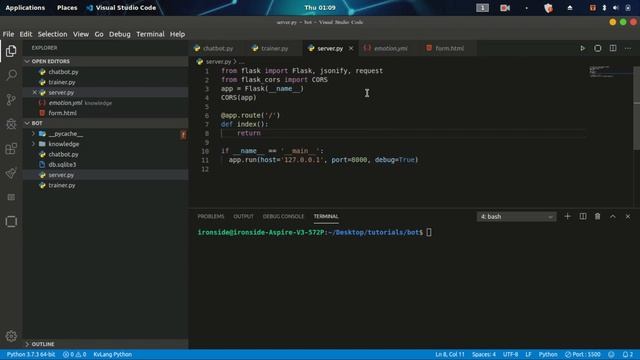Open the Places menu in top bar
The width and height of the screenshot is (640, 360).
(x=67, y=8)
